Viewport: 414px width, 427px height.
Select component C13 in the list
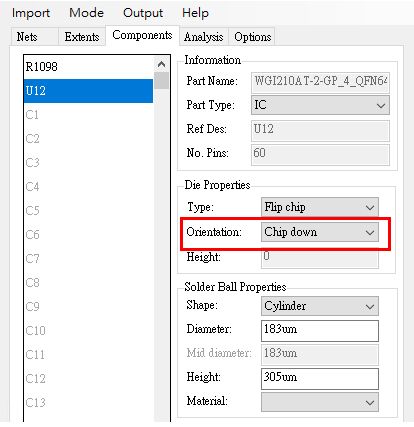coord(88,403)
